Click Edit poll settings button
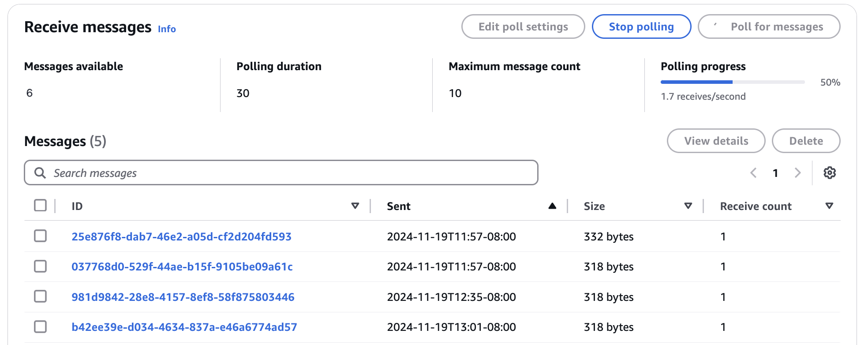Screen dimensions: 868x345 click(x=523, y=26)
